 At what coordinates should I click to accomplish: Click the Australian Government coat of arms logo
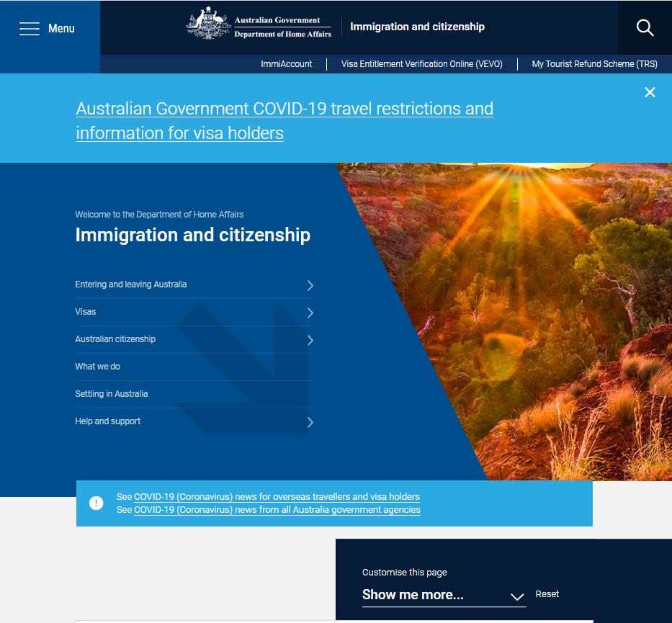(208, 23)
